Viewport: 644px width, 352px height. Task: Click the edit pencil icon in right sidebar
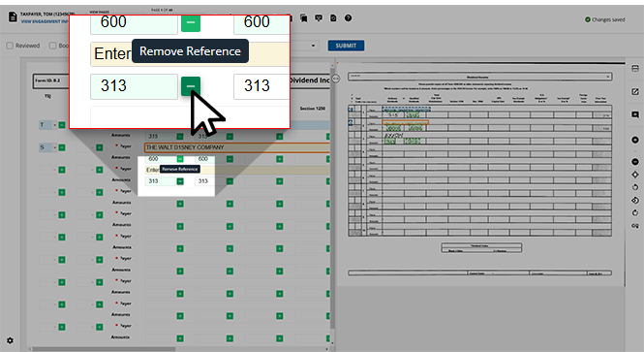click(x=635, y=91)
